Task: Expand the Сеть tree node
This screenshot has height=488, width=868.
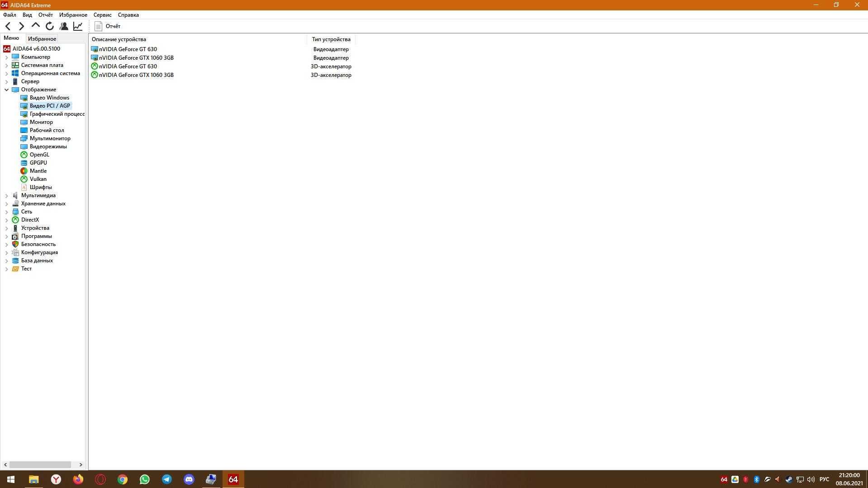Action: point(6,212)
